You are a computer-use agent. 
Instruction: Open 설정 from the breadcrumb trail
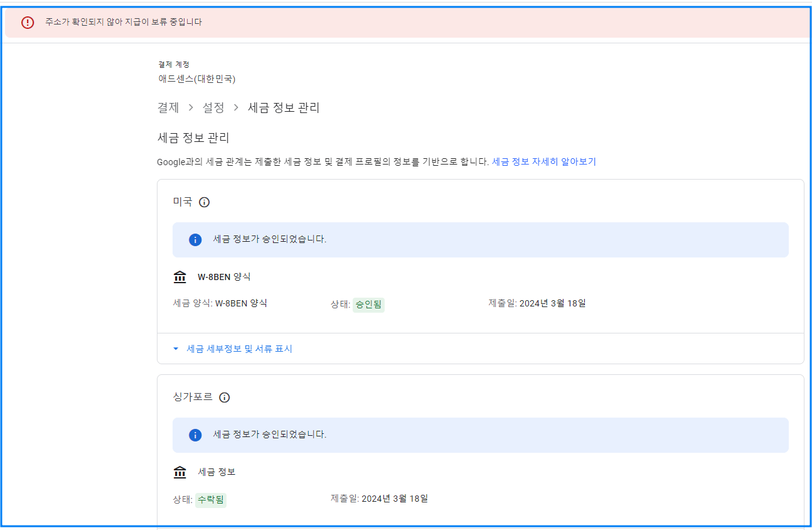pyautogui.click(x=213, y=107)
